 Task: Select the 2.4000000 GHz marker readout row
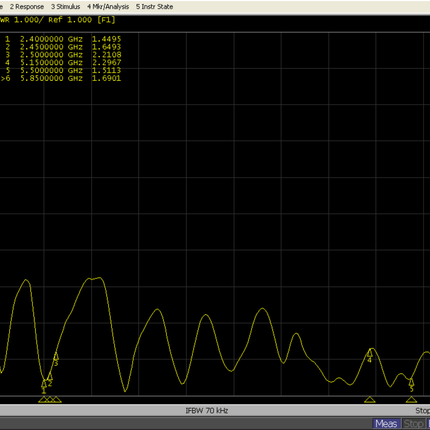[x=63, y=39]
